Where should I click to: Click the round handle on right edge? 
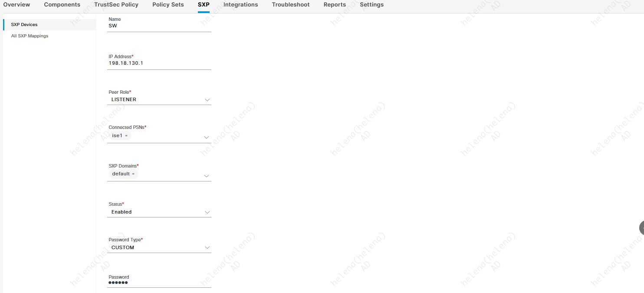point(641,228)
